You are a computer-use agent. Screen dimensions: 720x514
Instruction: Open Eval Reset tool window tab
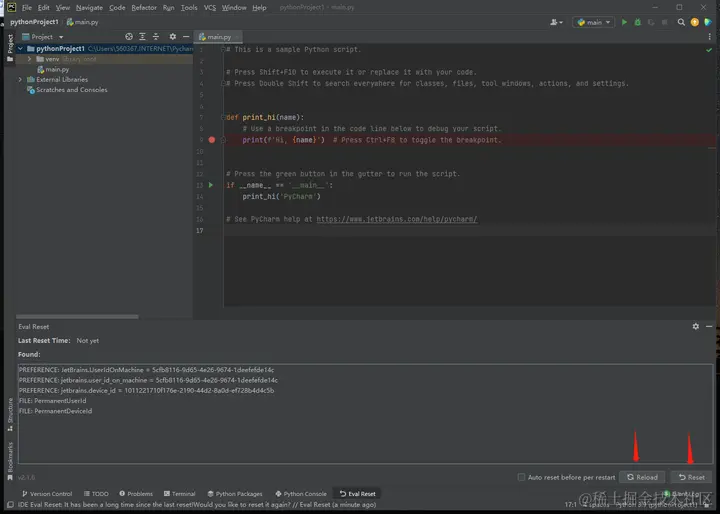point(358,494)
